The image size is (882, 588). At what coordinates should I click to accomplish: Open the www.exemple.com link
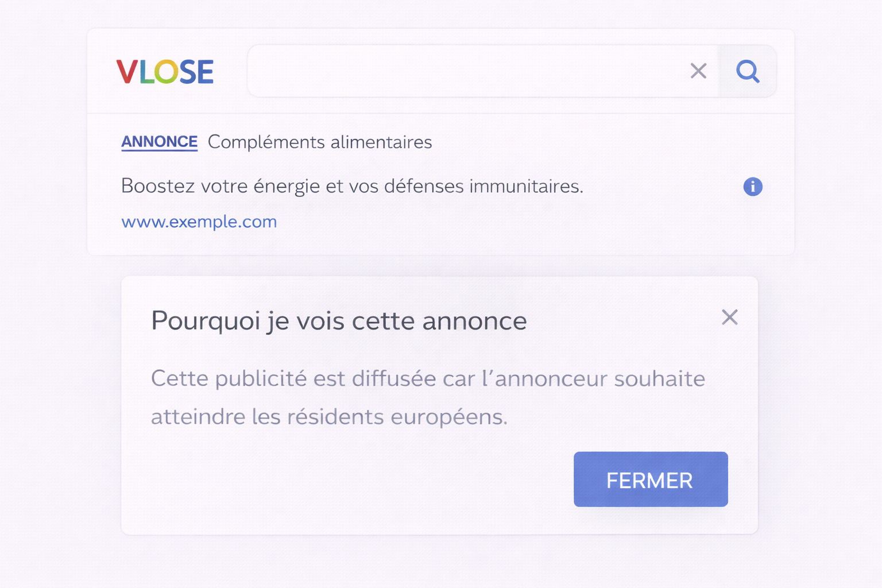[199, 222]
